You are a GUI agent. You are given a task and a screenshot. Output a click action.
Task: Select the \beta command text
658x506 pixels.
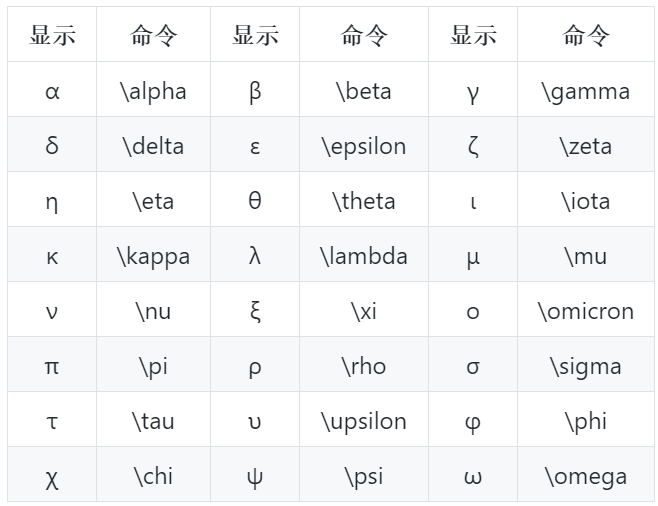[363, 91]
